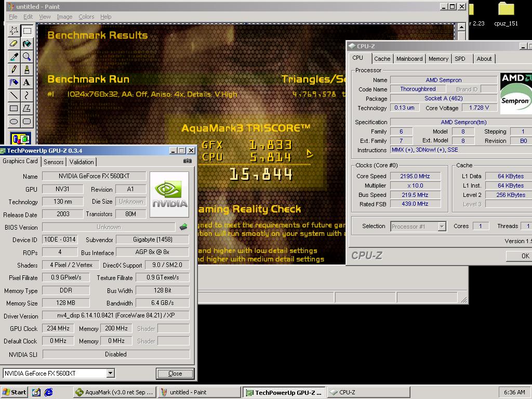Image resolution: width=532 pixels, height=399 pixels.
Task: Click Paint's vertical scrollbar up arrow
Action: tap(461, 27)
